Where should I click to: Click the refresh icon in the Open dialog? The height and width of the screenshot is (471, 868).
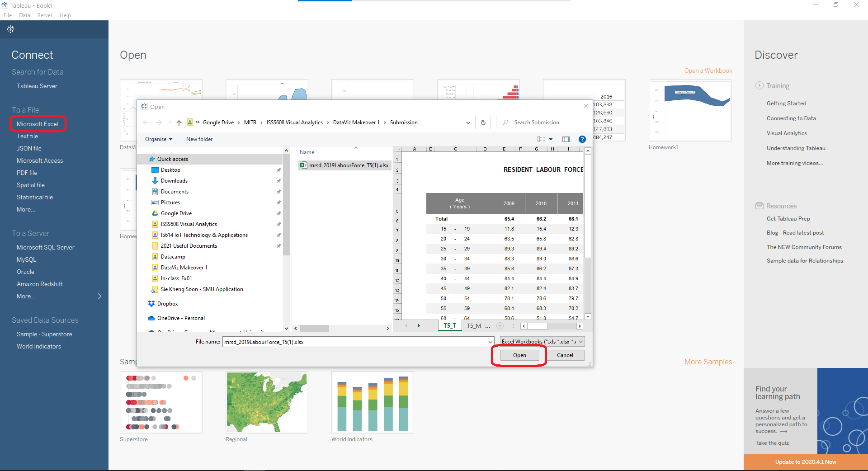pos(483,122)
